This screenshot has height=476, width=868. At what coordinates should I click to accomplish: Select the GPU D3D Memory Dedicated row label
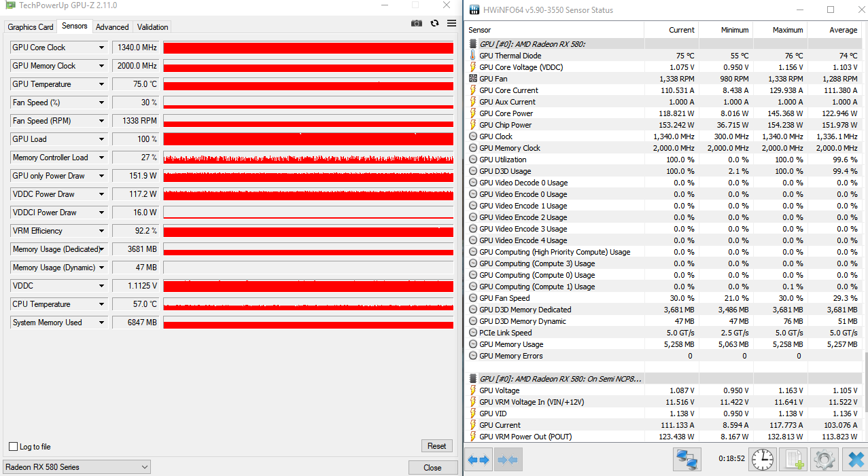coord(525,310)
